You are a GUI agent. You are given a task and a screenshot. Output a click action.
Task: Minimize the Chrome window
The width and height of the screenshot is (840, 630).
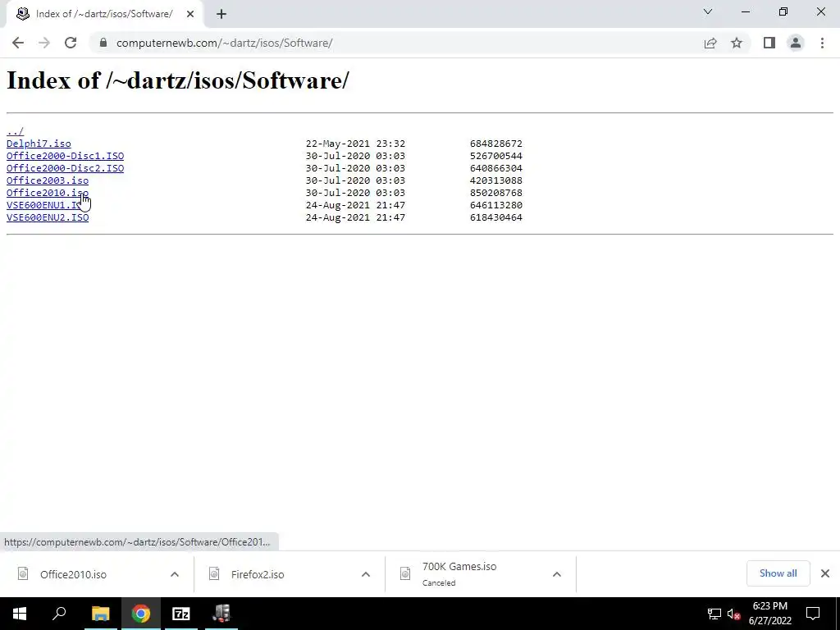[x=746, y=11]
